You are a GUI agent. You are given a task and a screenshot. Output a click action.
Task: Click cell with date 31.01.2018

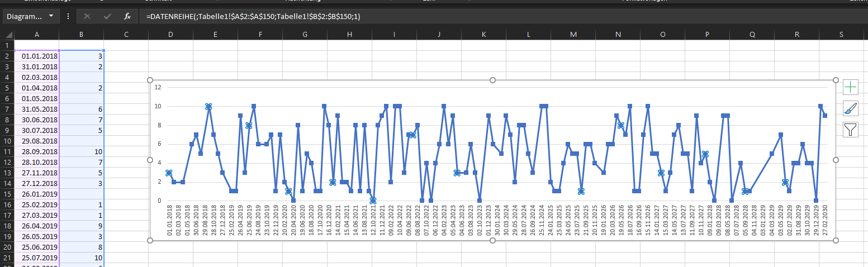(37, 66)
